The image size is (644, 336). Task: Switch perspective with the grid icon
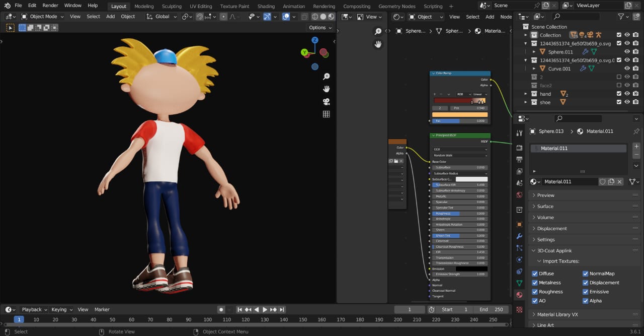(326, 114)
